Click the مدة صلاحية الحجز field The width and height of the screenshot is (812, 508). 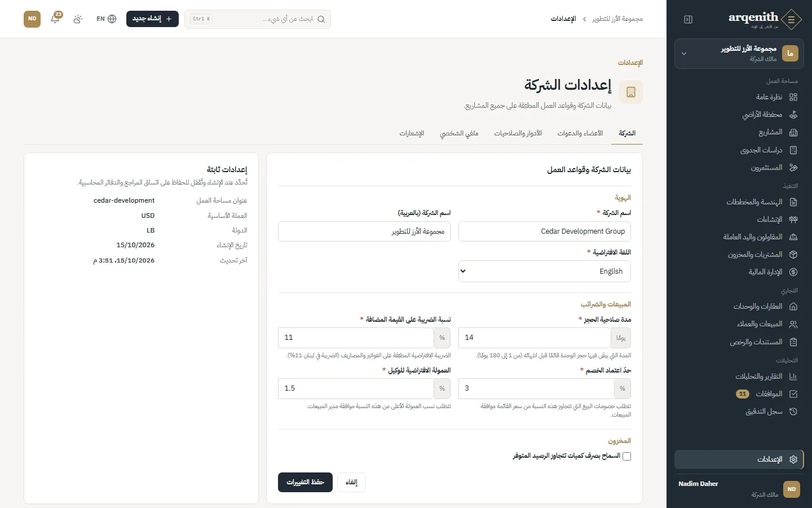tap(535, 338)
